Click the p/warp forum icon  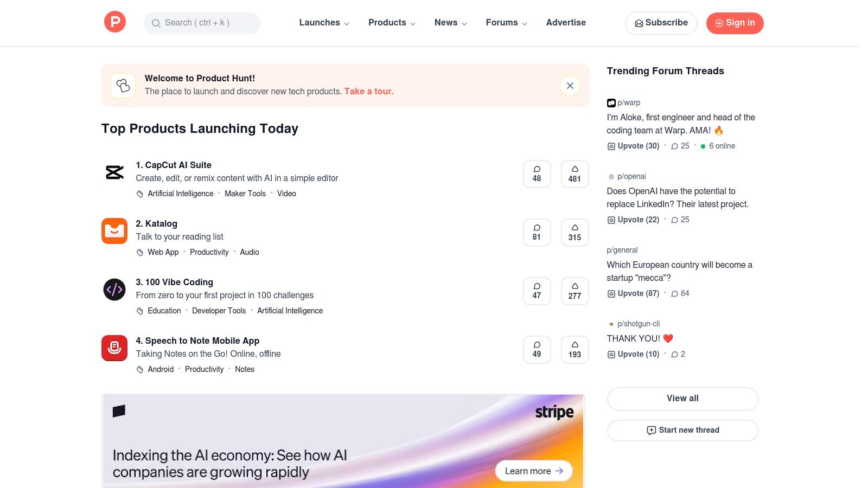pos(611,103)
